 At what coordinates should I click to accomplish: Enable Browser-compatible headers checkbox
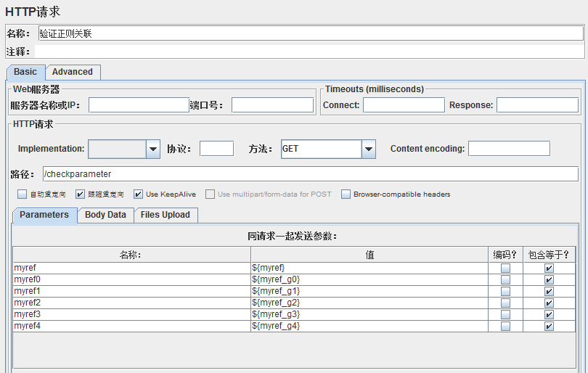[x=346, y=194]
